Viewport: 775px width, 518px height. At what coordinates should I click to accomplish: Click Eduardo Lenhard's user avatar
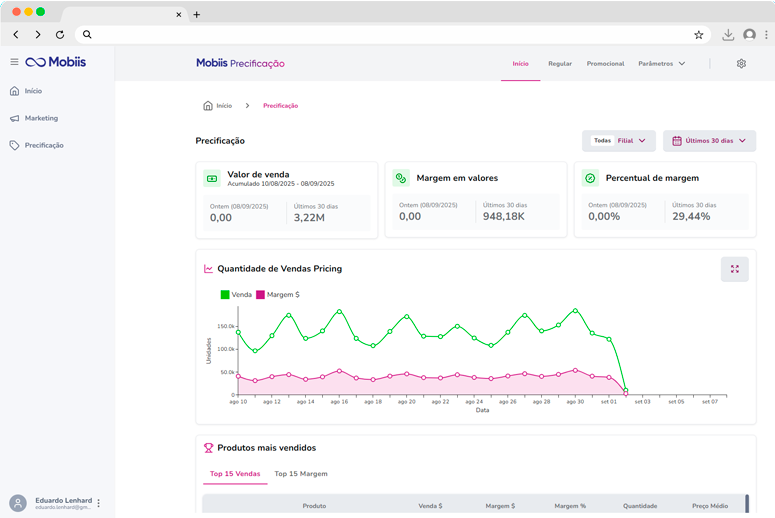[x=18, y=503]
